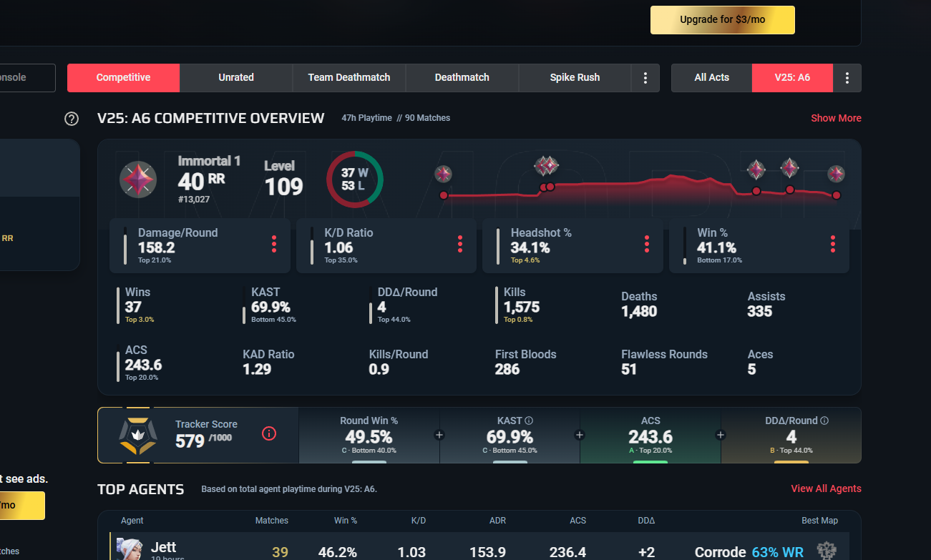This screenshot has width=931, height=560.
Task: Click the 40 RR rank rating text
Action: [201, 181]
